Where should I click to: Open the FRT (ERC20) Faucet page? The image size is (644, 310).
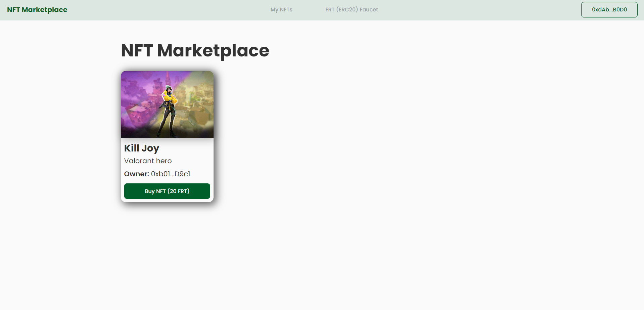tap(352, 10)
